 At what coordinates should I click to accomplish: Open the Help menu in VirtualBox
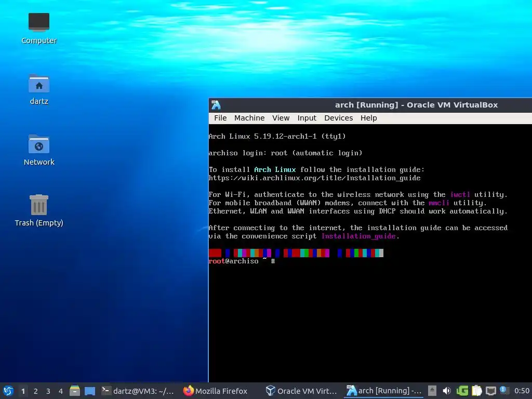pyautogui.click(x=369, y=118)
